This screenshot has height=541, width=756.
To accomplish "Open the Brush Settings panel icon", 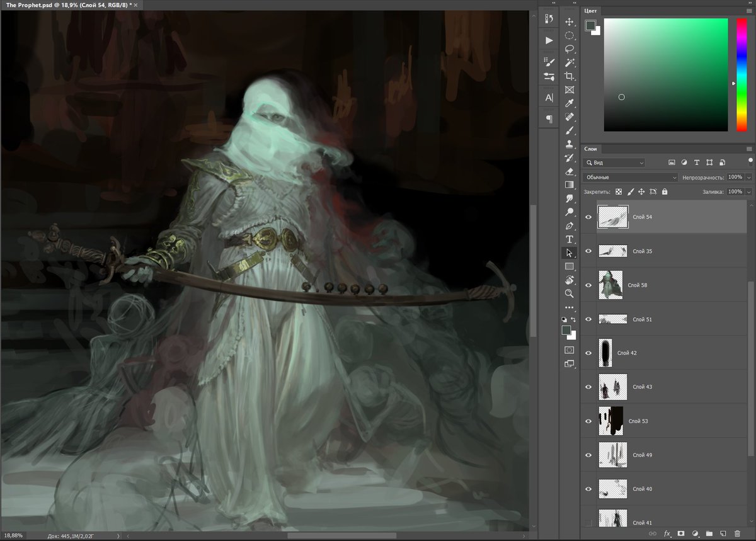I will [x=549, y=62].
